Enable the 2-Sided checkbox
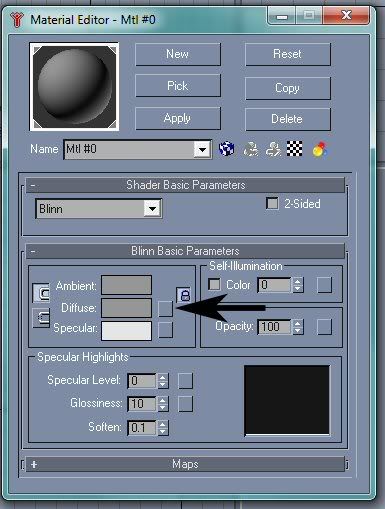Screen dimensions: 385x509 (272, 203)
